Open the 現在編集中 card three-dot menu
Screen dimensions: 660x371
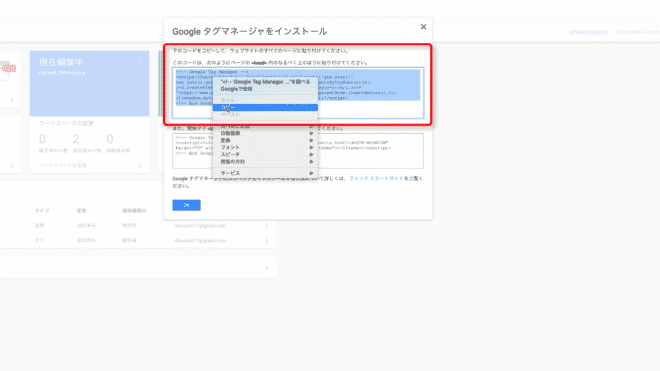tap(140, 62)
